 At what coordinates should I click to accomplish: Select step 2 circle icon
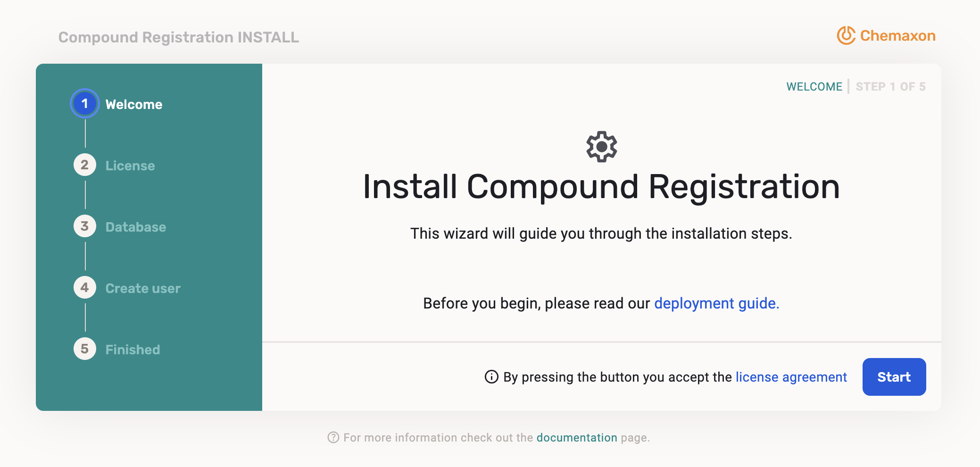[85, 165]
